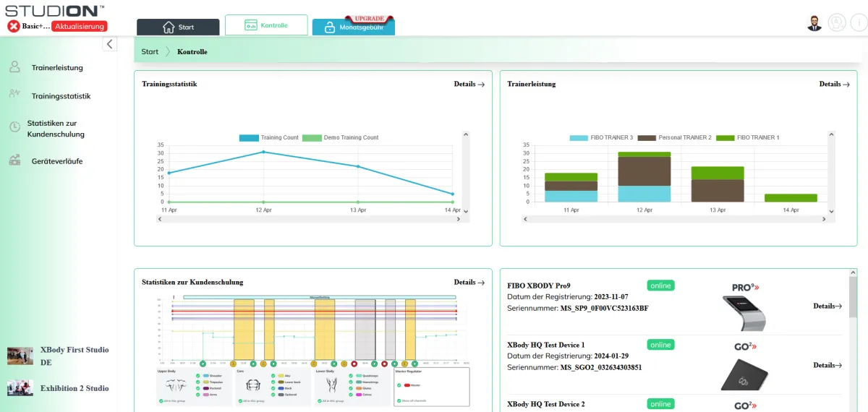Click the PRO9 device image
The width and height of the screenshot is (868, 412).
pyautogui.click(x=744, y=313)
